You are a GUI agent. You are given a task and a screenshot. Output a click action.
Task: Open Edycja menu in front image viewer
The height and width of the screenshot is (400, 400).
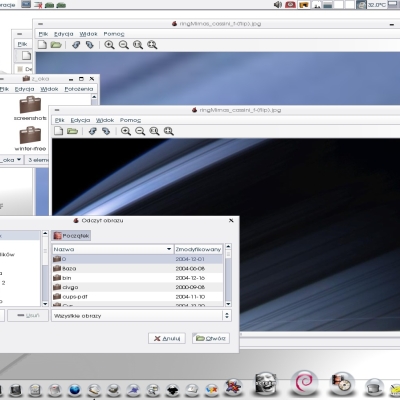pyautogui.click(x=80, y=120)
